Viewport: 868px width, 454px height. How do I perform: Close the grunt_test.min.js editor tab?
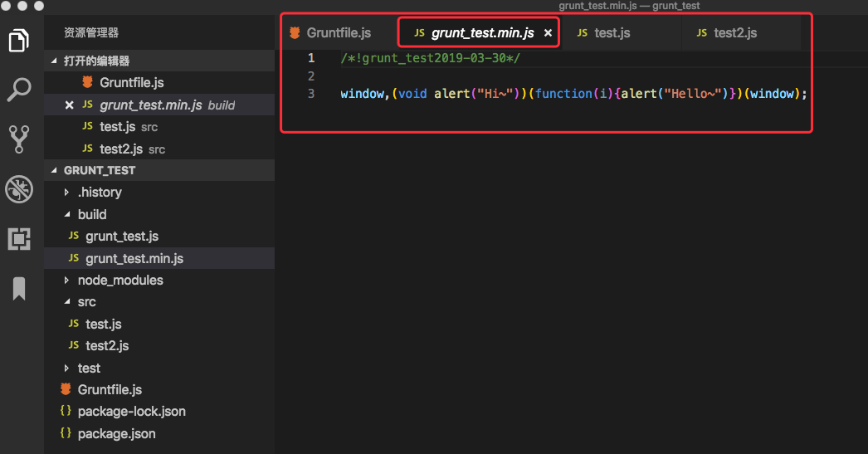pyautogui.click(x=548, y=32)
